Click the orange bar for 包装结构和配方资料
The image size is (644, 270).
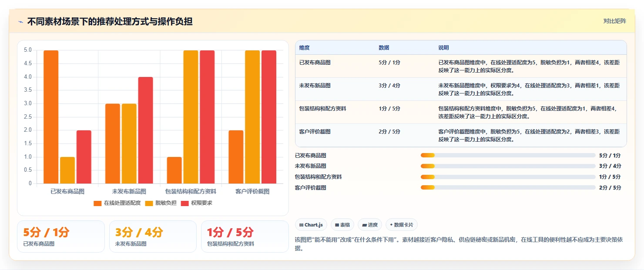pyautogui.click(x=174, y=170)
